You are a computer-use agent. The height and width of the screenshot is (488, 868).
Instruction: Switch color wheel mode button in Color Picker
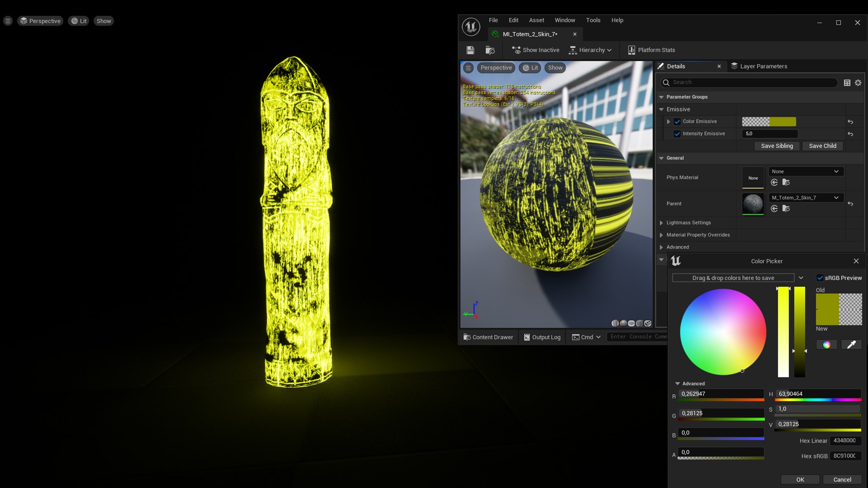[x=826, y=345]
